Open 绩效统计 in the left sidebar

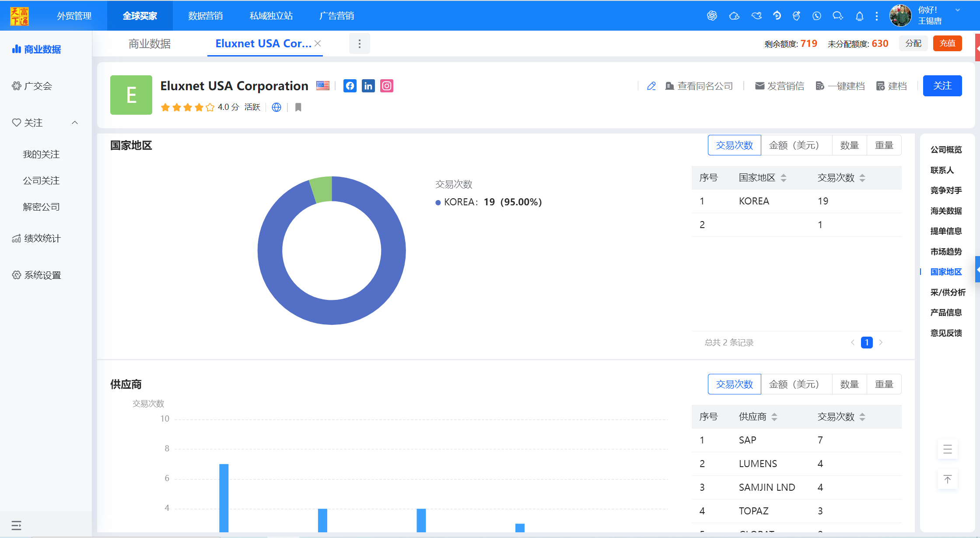pyautogui.click(x=36, y=238)
